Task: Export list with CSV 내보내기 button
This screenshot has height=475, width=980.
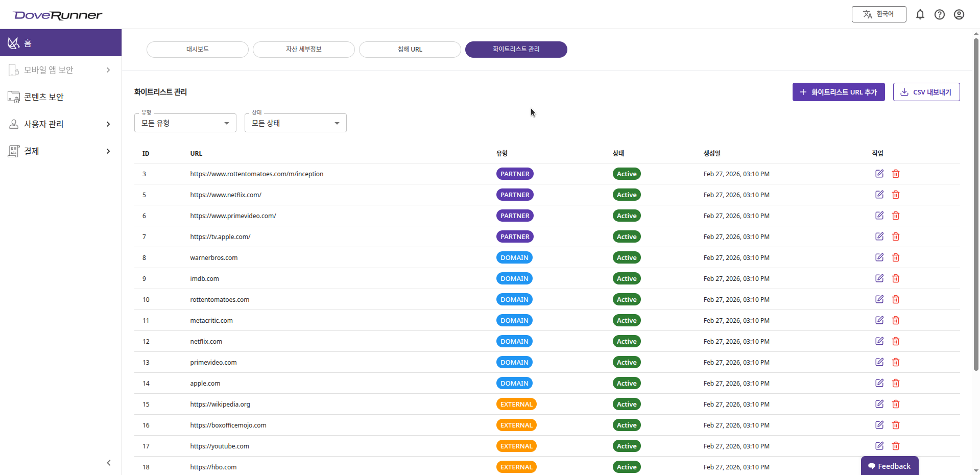Action: coord(926,92)
